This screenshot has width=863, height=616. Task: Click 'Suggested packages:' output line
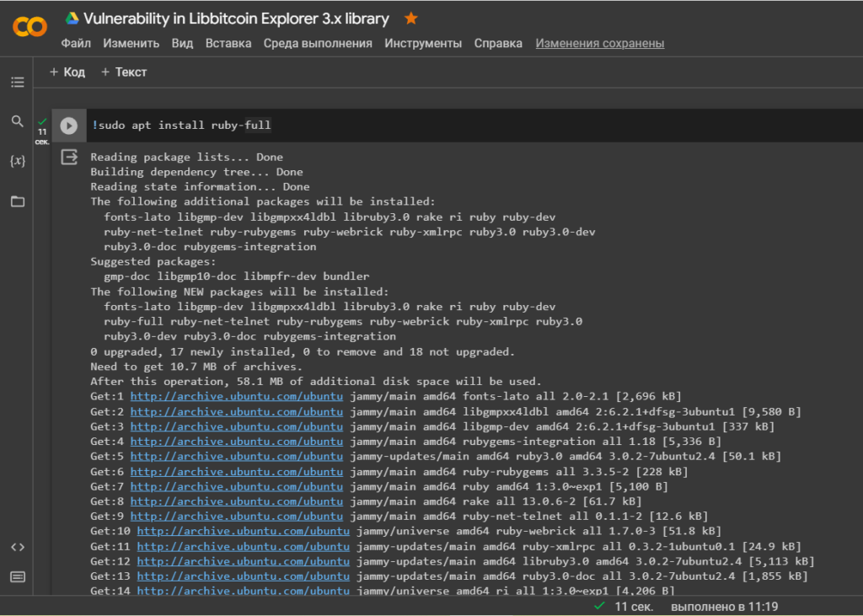pyautogui.click(x=153, y=262)
